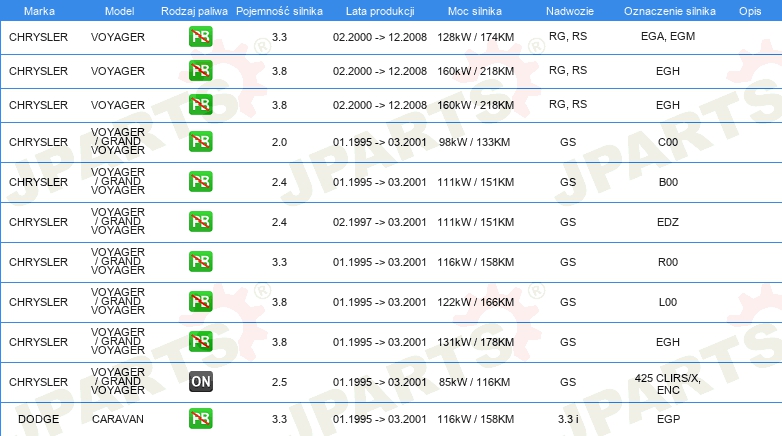Click the '2.5' engine capacity cell
Image resolution: width=782 pixels, height=436 pixels.
279,382
